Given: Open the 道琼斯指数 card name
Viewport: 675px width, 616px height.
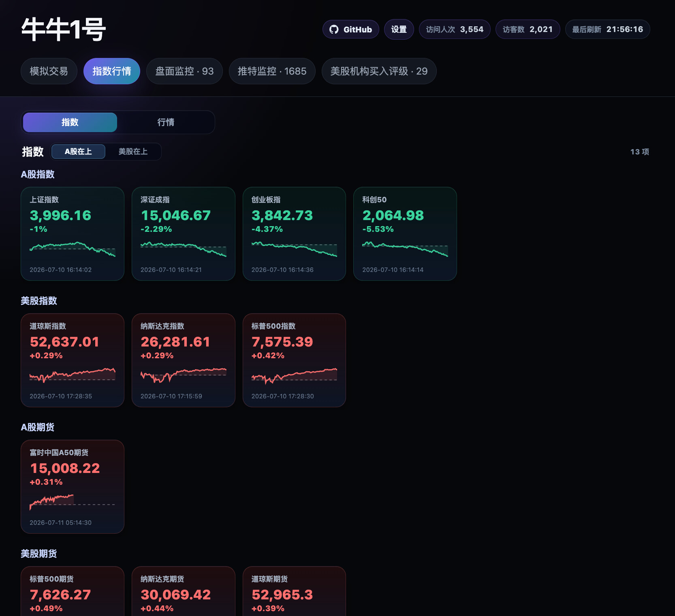Looking at the screenshot, I should [48, 326].
